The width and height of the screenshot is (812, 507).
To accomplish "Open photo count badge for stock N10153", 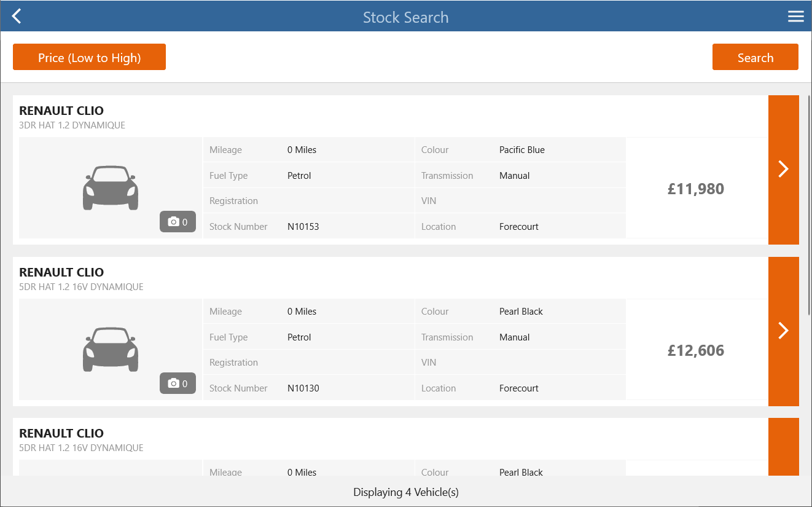I will [x=178, y=222].
